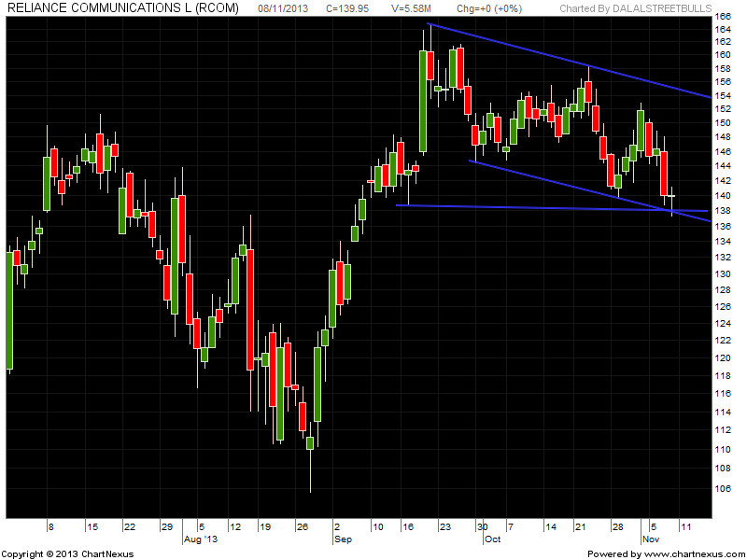Viewport: 747px width, 560px height.
Task: Click the 132 price axis label
Action: click(723, 258)
